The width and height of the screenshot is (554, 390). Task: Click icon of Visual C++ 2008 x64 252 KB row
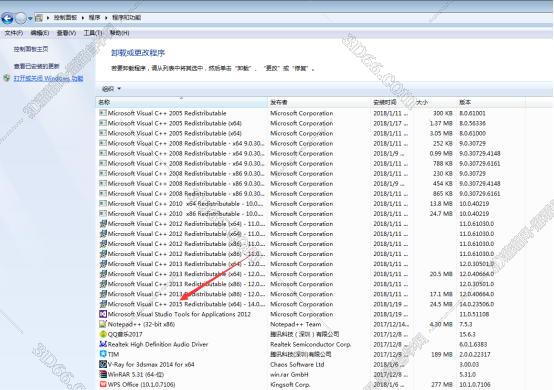point(103,143)
